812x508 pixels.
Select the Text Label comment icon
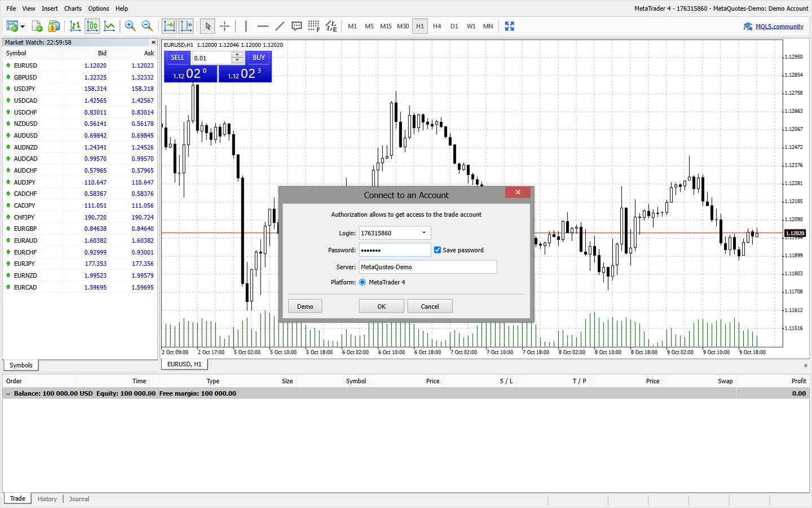[x=297, y=26]
